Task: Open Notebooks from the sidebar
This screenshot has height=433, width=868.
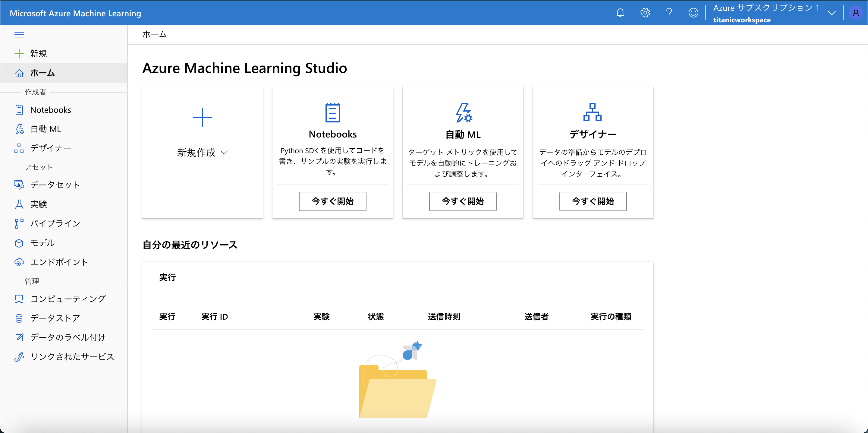Action: click(x=51, y=109)
